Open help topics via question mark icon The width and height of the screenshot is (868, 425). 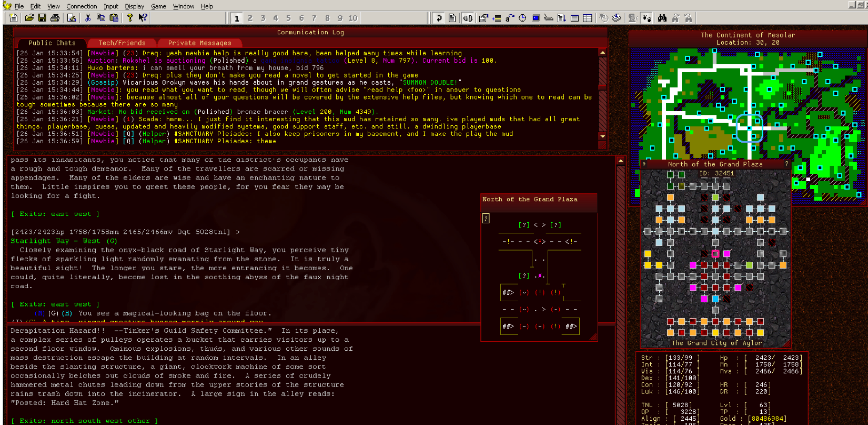pos(130,18)
